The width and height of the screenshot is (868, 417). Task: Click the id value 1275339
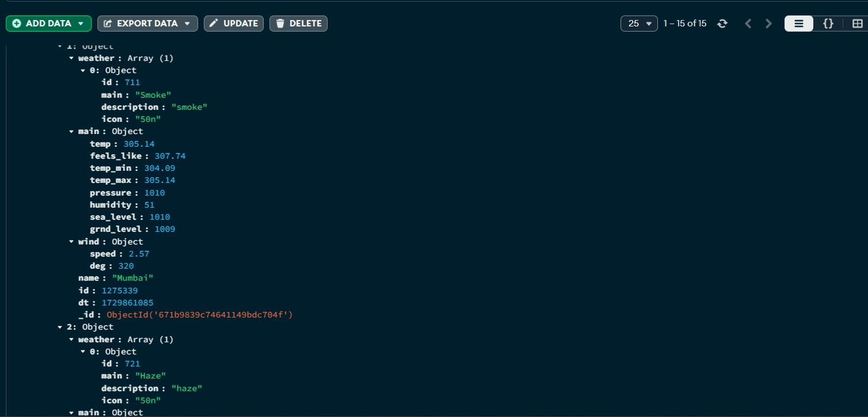pos(120,290)
